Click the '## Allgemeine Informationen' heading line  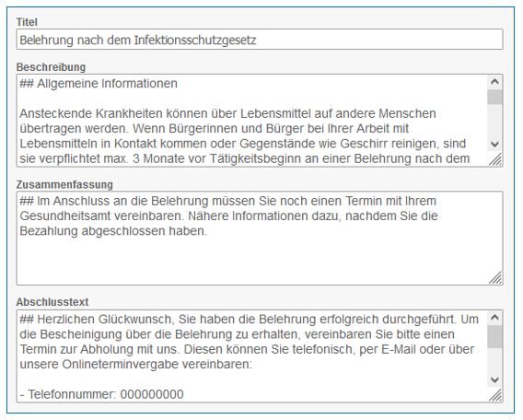pos(99,84)
